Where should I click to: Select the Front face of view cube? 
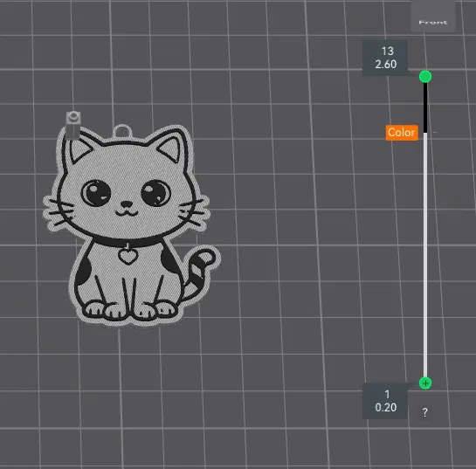click(433, 16)
